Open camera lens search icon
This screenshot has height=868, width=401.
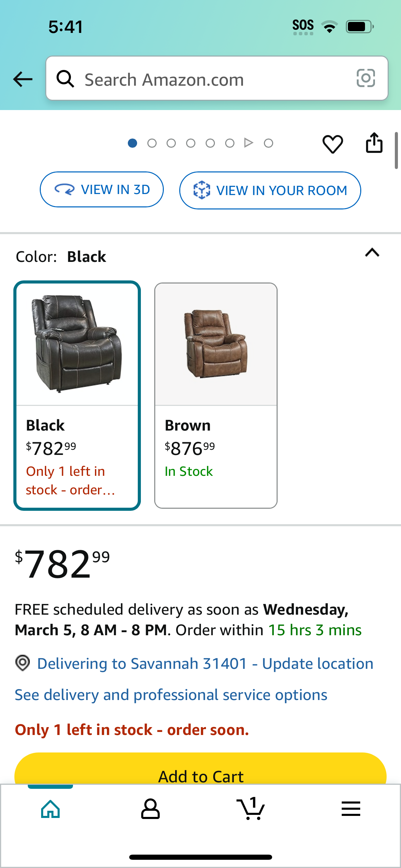[x=366, y=78]
